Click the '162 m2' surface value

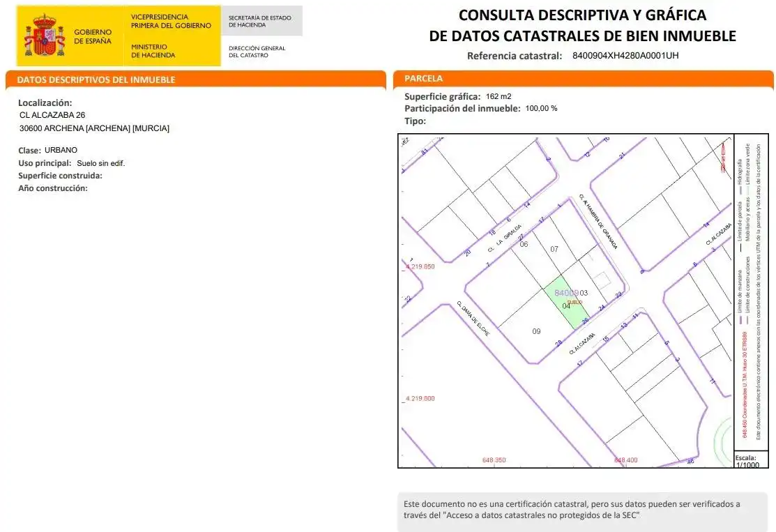(x=499, y=96)
